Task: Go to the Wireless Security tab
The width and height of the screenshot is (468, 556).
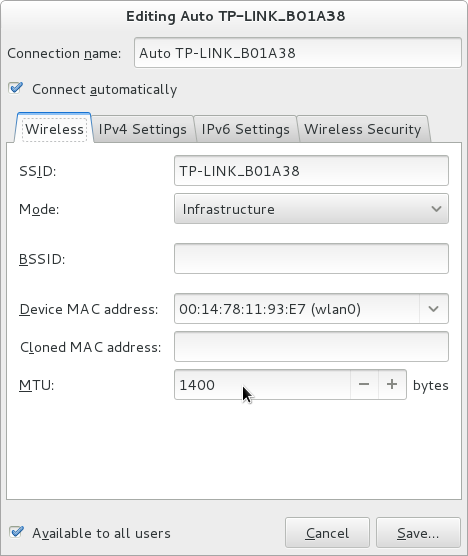Action: (363, 129)
